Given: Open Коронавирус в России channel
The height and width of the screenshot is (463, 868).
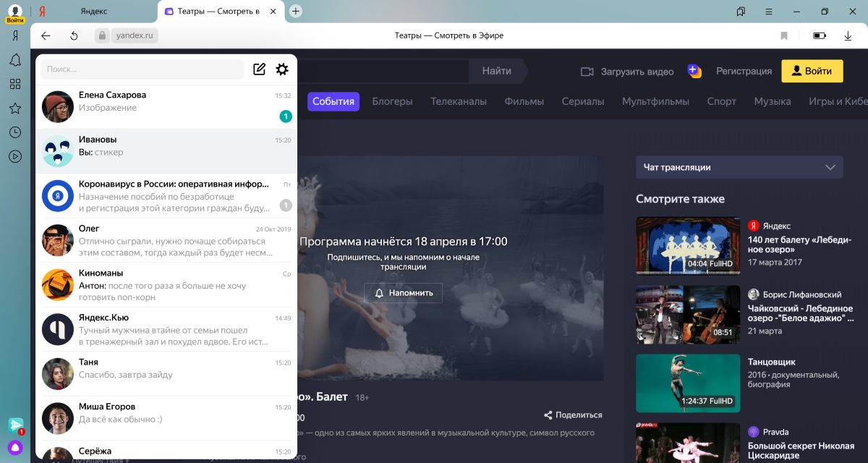Looking at the screenshot, I should click(x=166, y=196).
